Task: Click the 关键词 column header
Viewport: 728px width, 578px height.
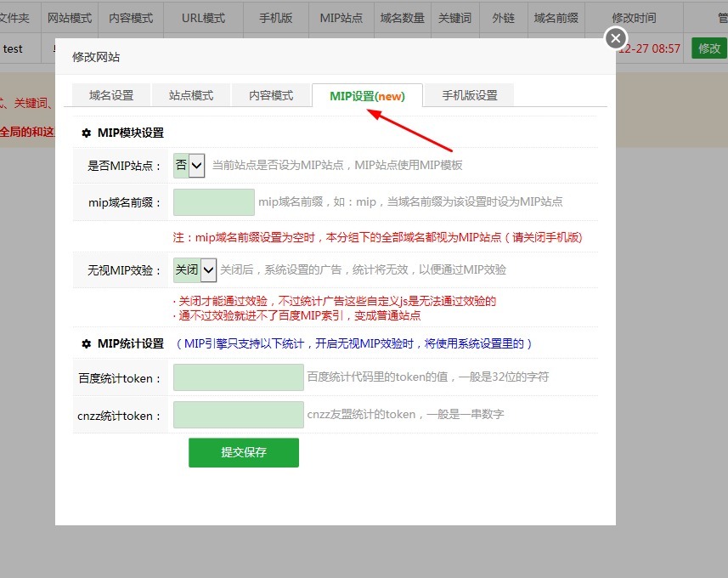Action: pos(454,18)
